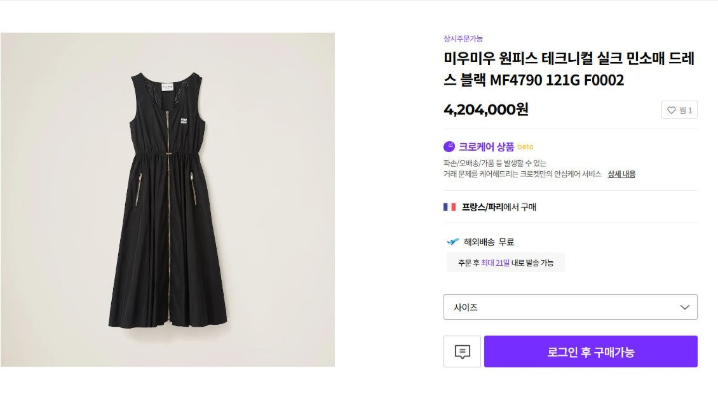This screenshot has width=718, height=398.
Task: Open the 사이즈 size selector
Action: point(570,307)
